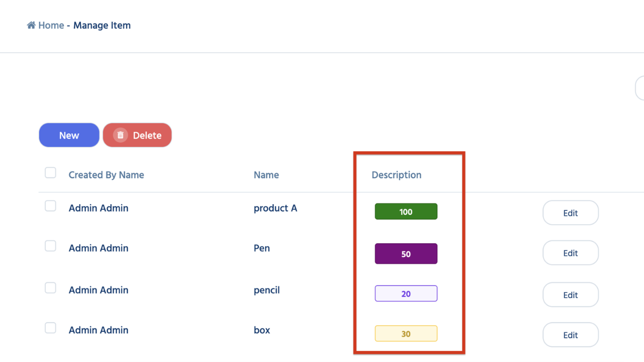Edit the box item
The width and height of the screenshot is (644, 362).
(x=570, y=335)
